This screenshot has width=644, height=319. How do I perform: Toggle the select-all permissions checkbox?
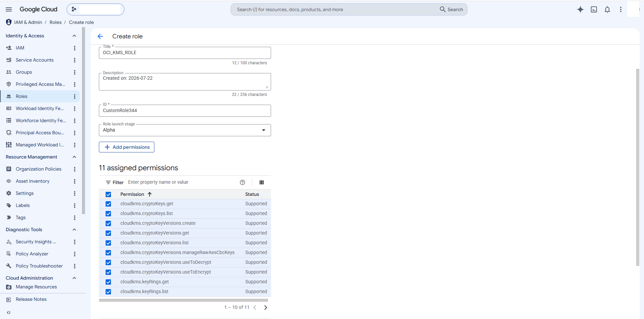108,194
